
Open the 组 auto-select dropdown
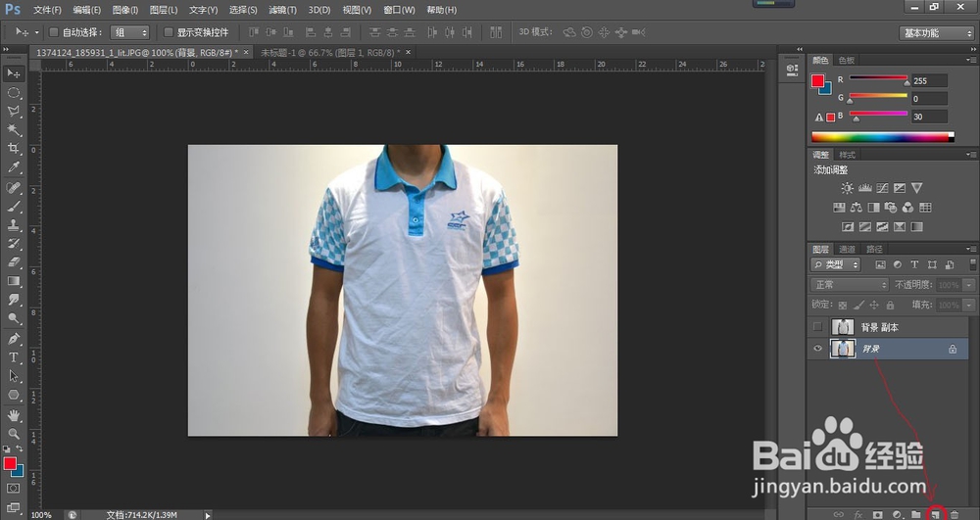pos(130,32)
